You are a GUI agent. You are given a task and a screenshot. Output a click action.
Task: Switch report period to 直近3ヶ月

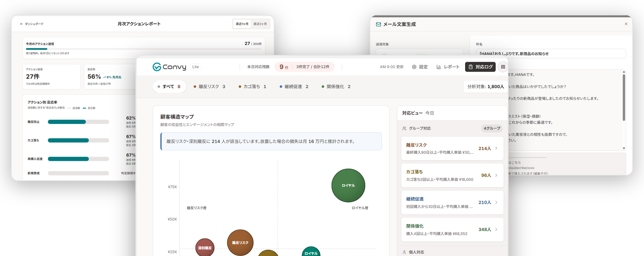point(260,24)
